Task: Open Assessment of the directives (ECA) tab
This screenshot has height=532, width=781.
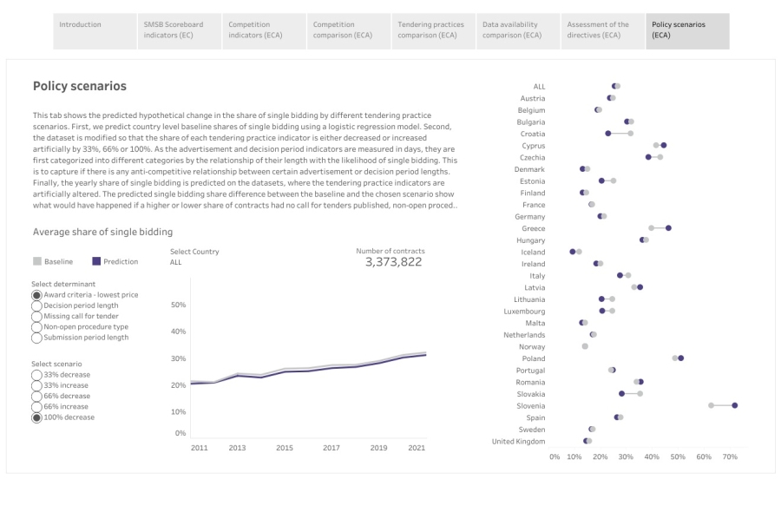Action: pos(601,30)
